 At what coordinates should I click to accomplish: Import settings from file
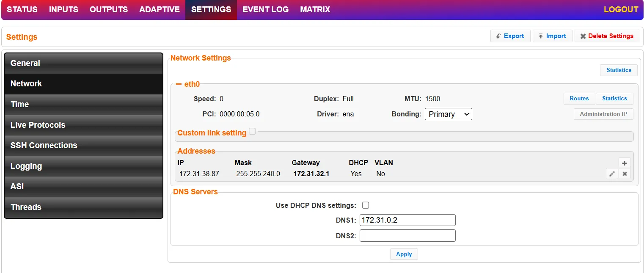point(552,36)
